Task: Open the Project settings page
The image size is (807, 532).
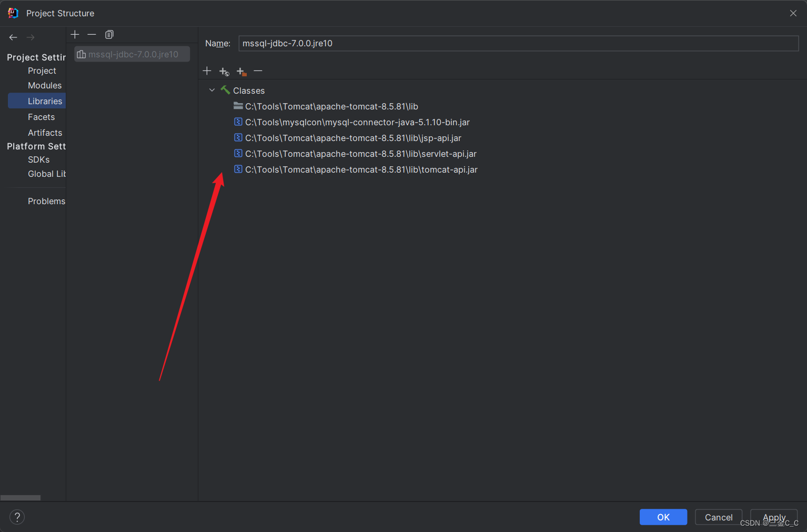Action: [42, 71]
